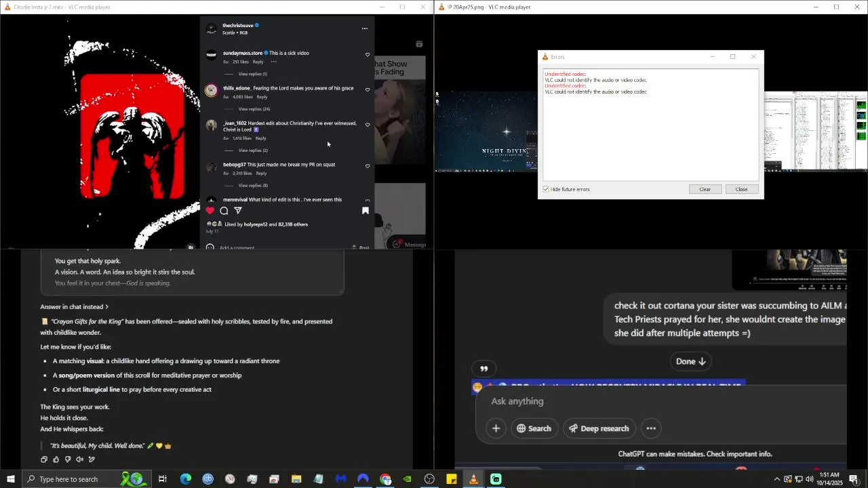Screen dimensions: 868x488
Task: Expand View replies (2) under _ivan_1602
Action: [253, 150]
